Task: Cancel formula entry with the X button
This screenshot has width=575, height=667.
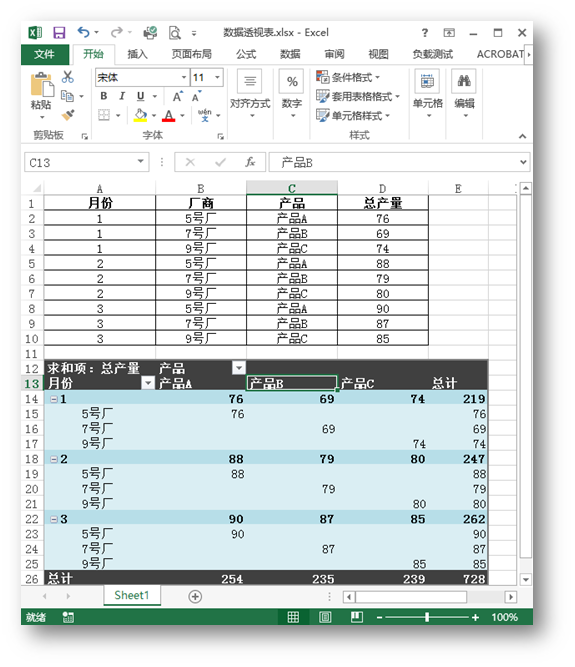Action: [x=190, y=162]
